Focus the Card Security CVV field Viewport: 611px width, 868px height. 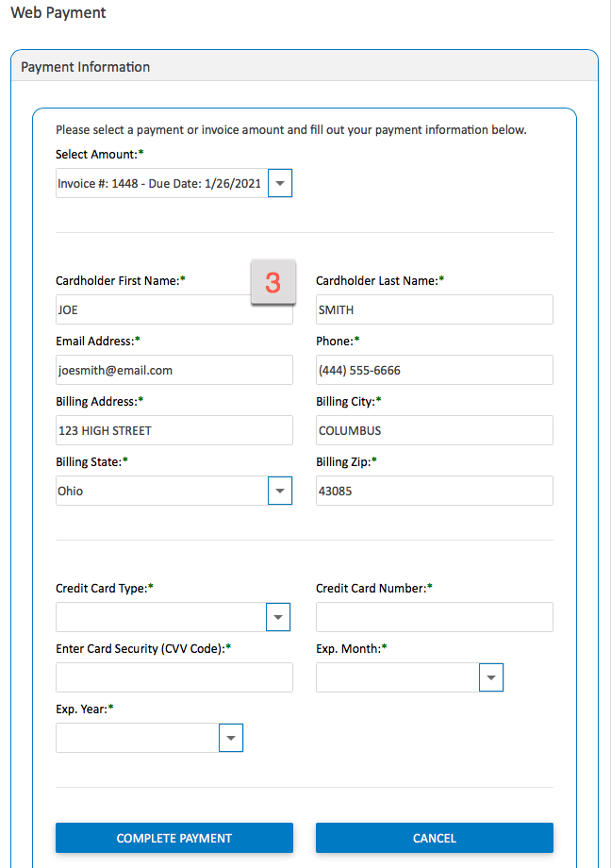click(x=173, y=677)
